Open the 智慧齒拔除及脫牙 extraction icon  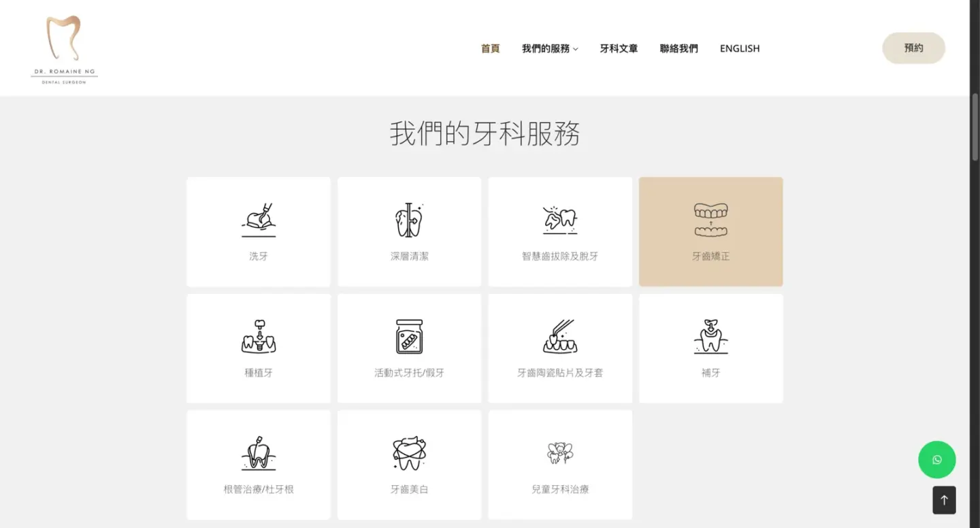pyautogui.click(x=560, y=219)
